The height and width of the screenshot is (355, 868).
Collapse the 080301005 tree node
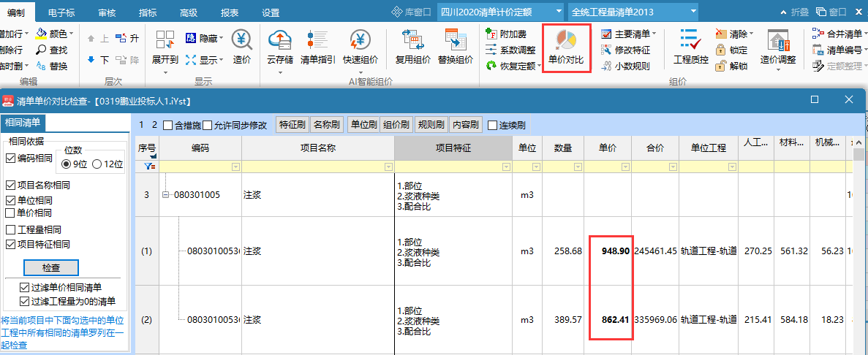(x=166, y=195)
